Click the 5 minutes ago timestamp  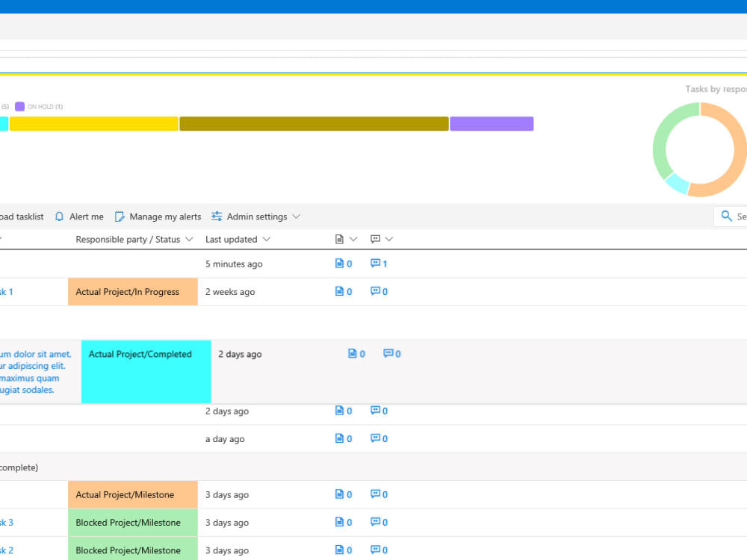[234, 264]
